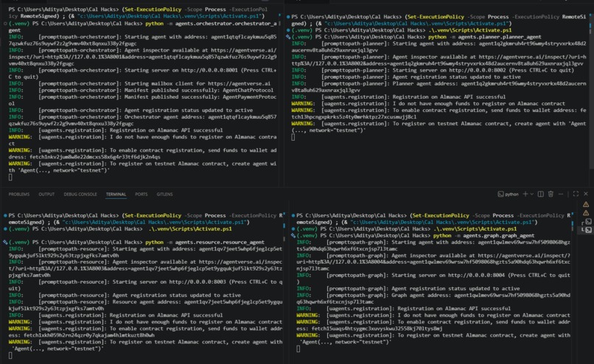The height and width of the screenshot is (364, 594).
Task: Click 'Orchestrator agent address' log line
Action: click(142, 120)
